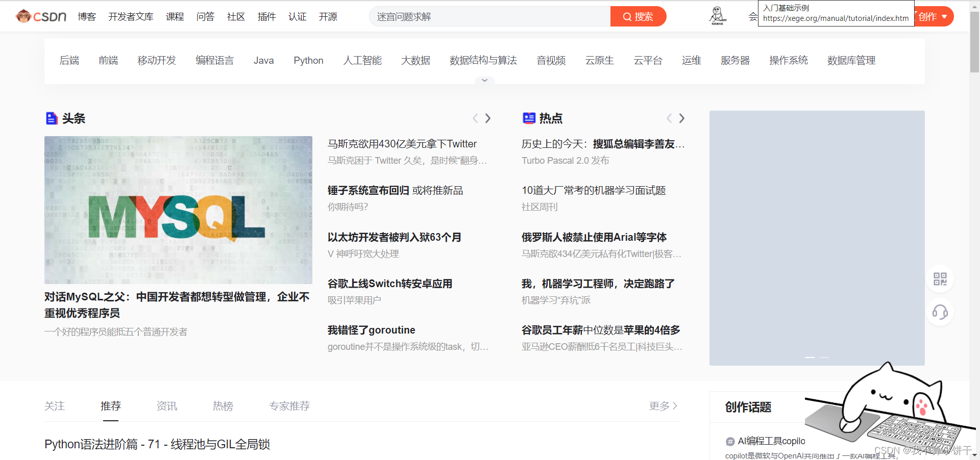
Task: Click the left arrow of 头条 carousel
Action: pos(475,118)
